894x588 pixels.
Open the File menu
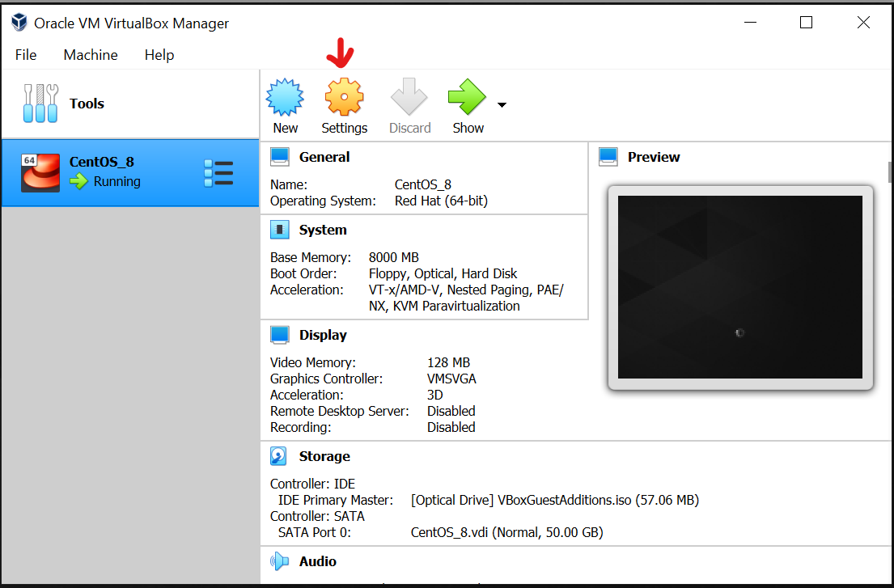click(x=26, y=55)
